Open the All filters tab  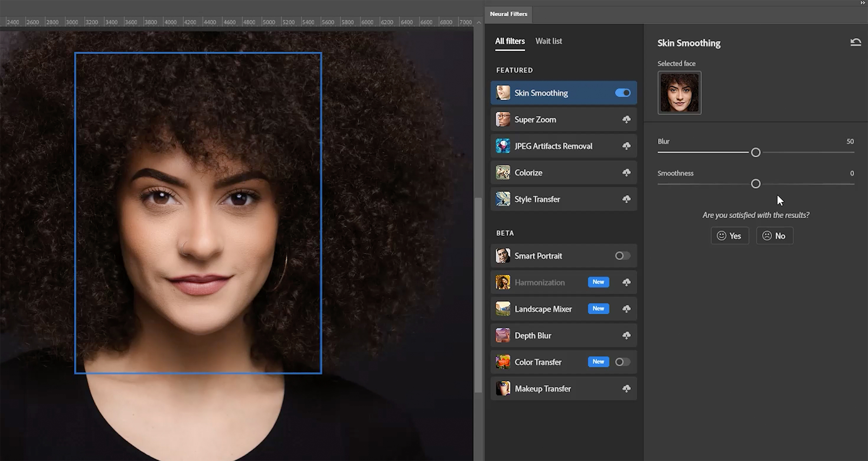(x=510, y=41)
